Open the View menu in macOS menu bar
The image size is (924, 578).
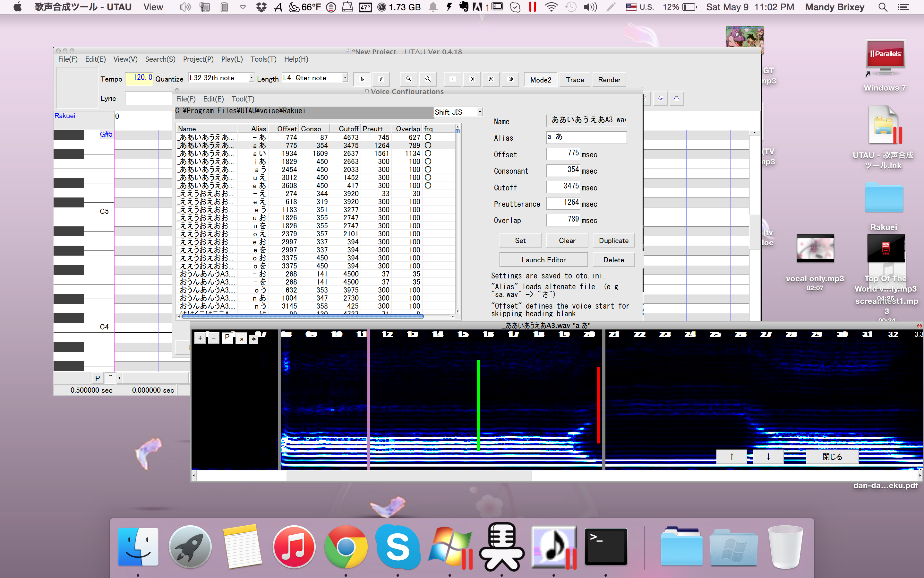[153, 7]
